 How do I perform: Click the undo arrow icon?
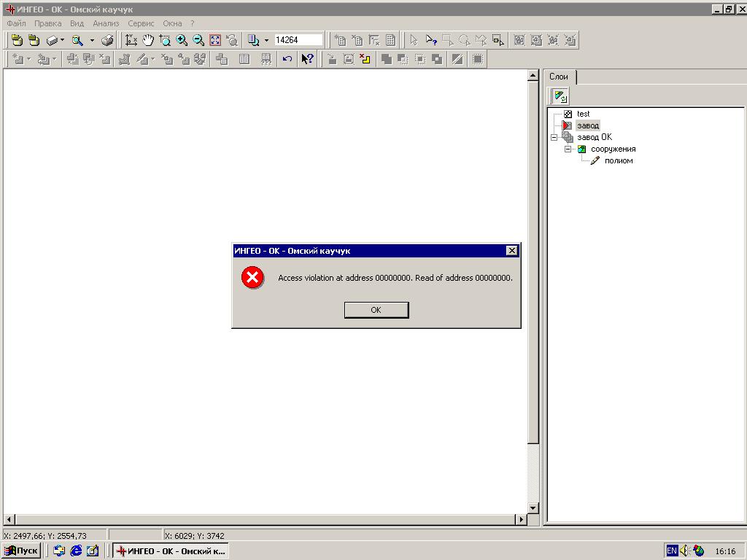(x=287, y=59)
